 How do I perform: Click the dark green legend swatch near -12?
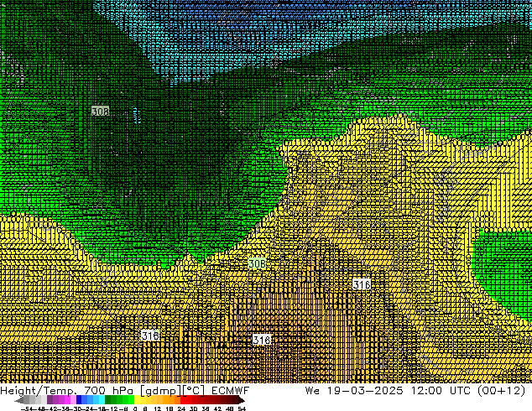tap(108, 400)
